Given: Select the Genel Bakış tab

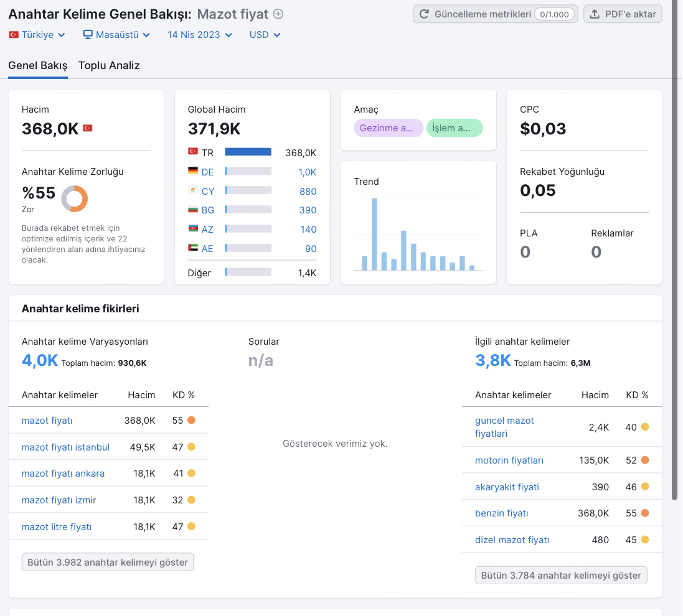Looking at the screenshot, I should [38, 65].
